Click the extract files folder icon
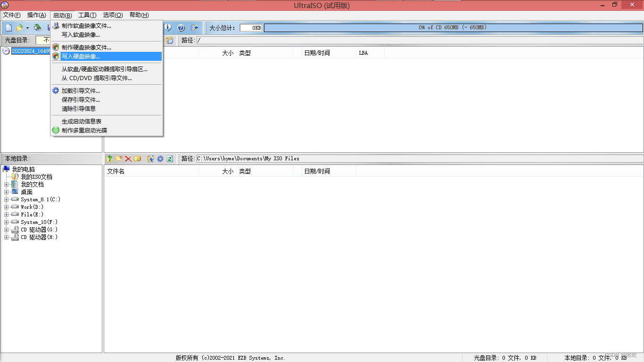 pyautogui.click(x=150, y=159)
